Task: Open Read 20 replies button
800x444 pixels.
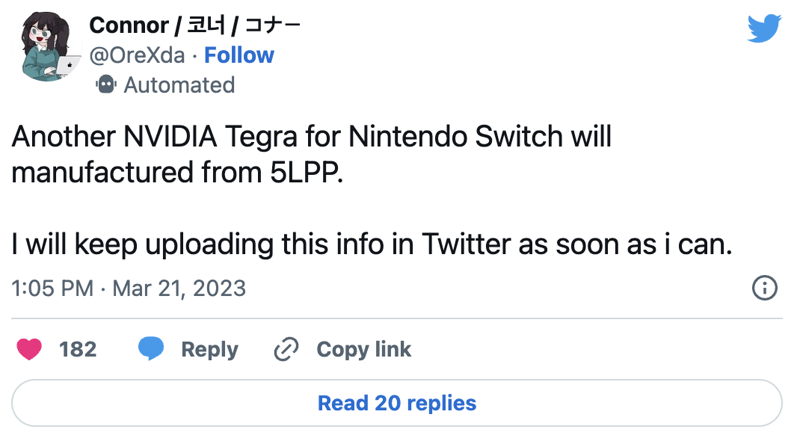Action: click(x=397, y=403)
